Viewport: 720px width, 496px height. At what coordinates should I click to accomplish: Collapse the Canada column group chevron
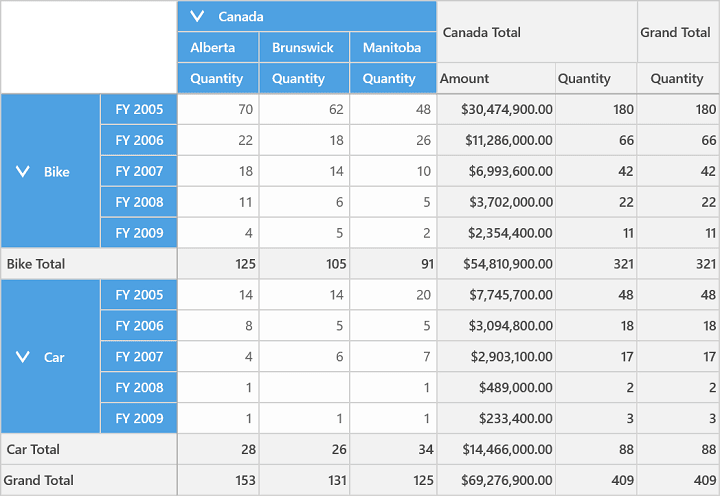coord(197,17)
